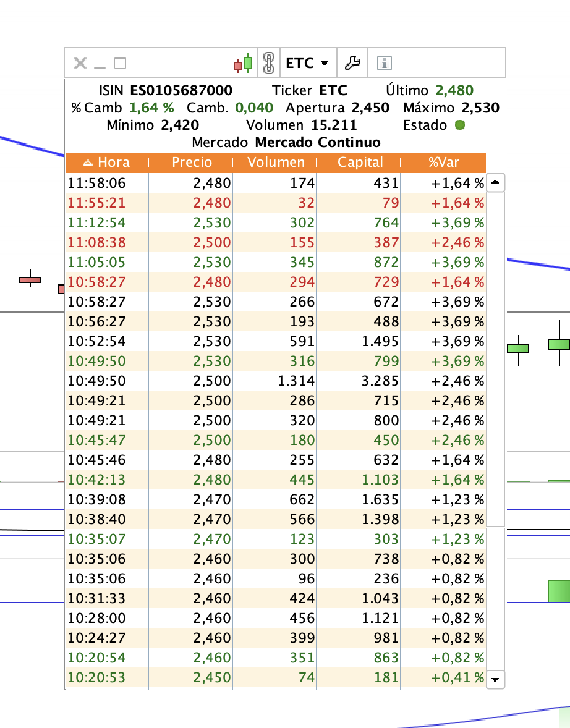Click the candlestick chart icon

tap(243, 63)
